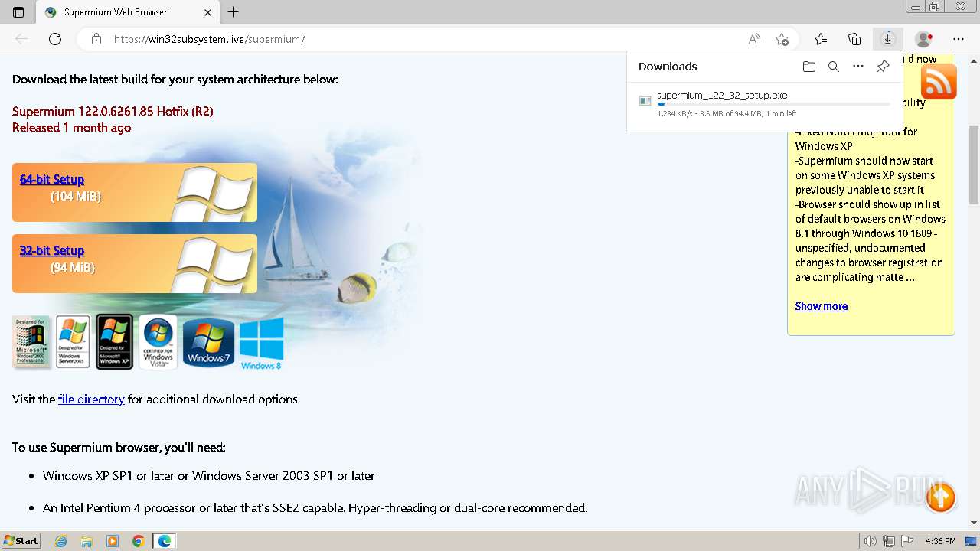Open the file directory link

91,399
